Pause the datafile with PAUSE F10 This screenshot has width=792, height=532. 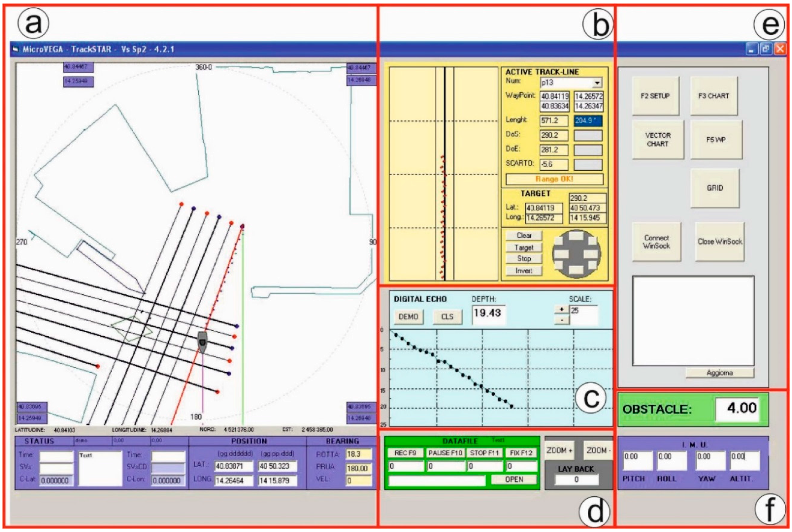[445, 453]
